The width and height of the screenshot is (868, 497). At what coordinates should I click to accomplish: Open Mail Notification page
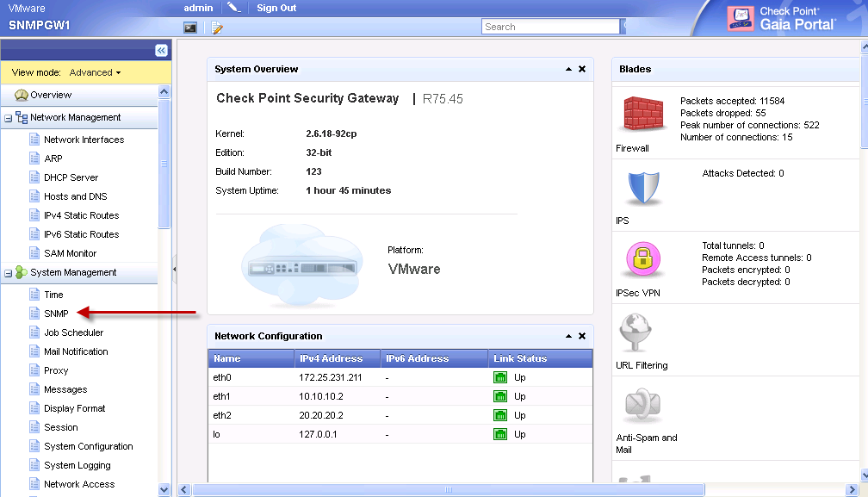coord(76,351)
